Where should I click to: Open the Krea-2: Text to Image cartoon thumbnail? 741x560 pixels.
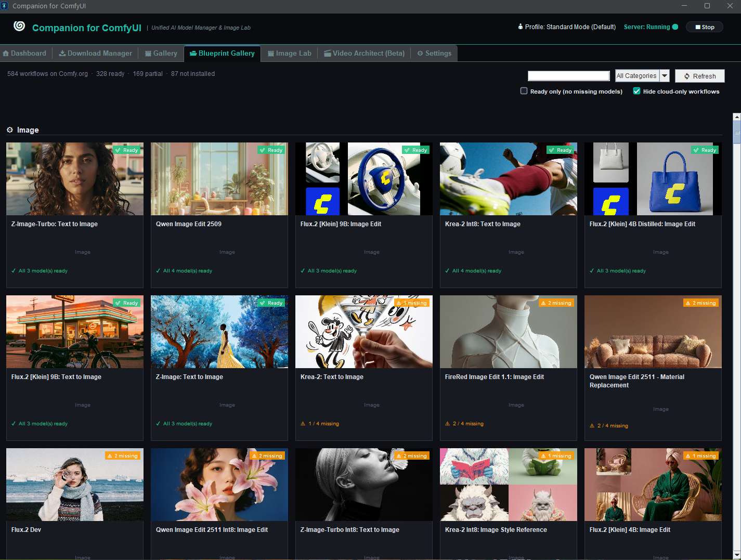pyautogui.click(x=364, y=332)
